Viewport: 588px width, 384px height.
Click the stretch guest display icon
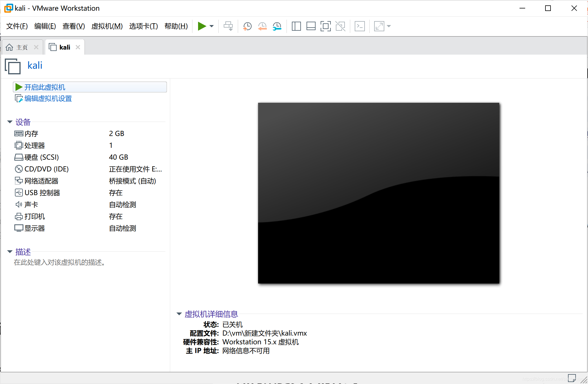(x=379, y=26)
